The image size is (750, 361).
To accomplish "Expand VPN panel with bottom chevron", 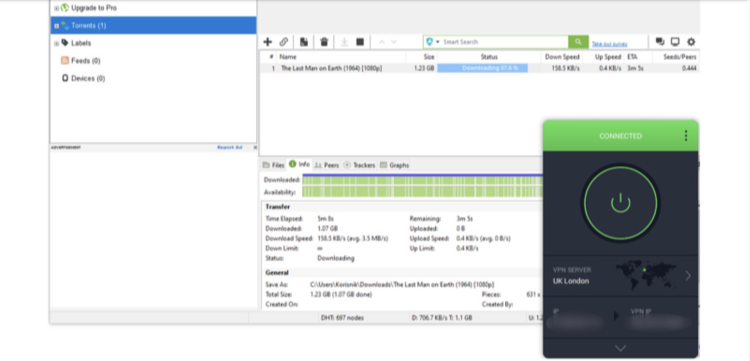I will 620,348.
